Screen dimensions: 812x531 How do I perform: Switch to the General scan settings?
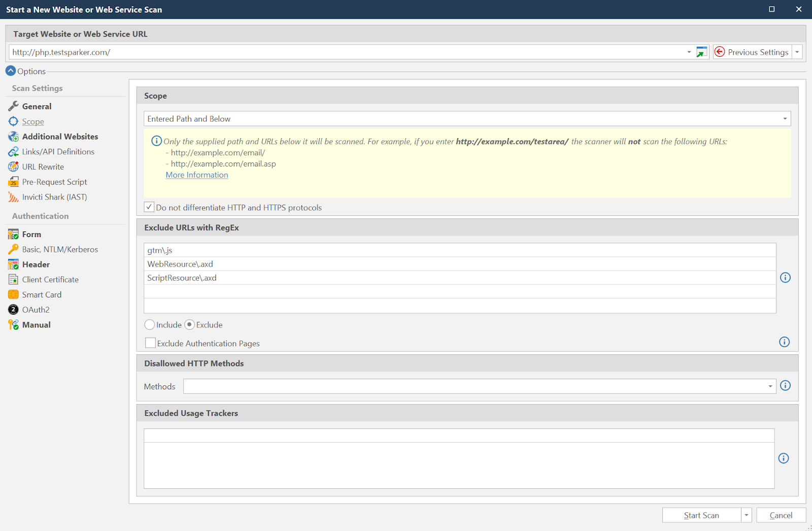[36, 106]
